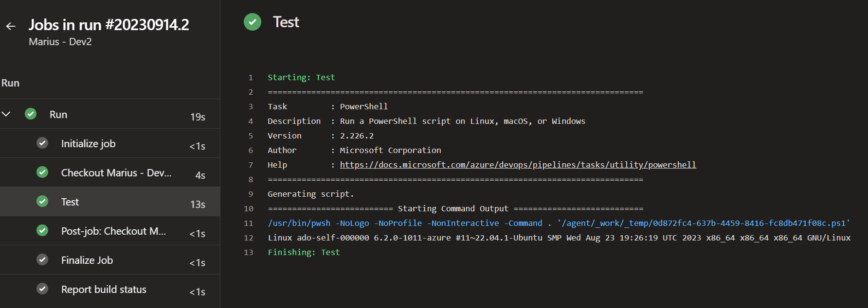
Task: Click the green check icon for Checkout Marius step
Action: click(x=42, y=172)
